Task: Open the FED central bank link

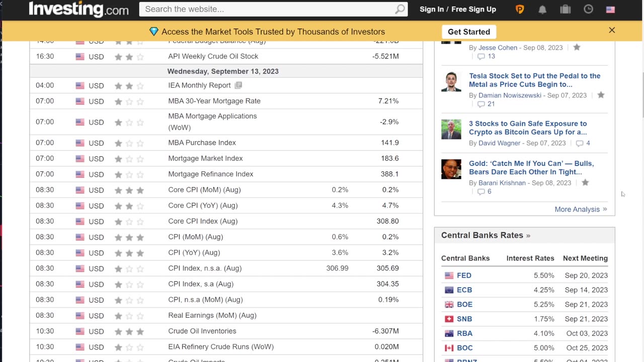Action: pyautogui.click(x=464, y=276)
